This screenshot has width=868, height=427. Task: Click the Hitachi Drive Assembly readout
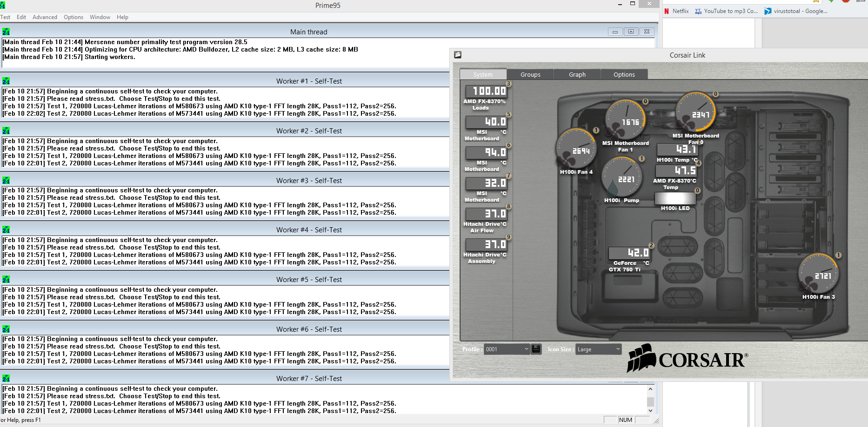pyautogui.click(x=486, y=244)
